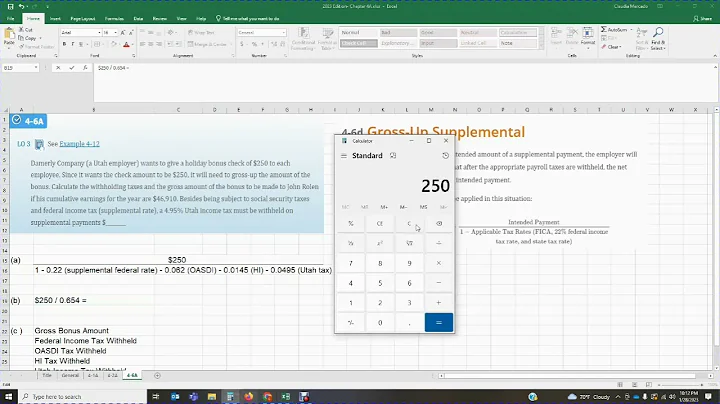Toggle Calculator keep on top icon
The width and height of the screenshot is (720, 404).
coord(393,156)
